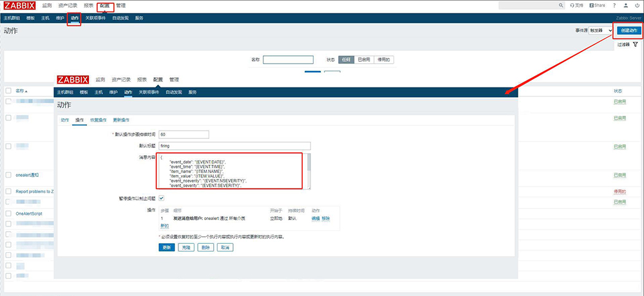Click the 克隆 button
Image resolution: width=644 pixels, height=296 pixels.
186,248
